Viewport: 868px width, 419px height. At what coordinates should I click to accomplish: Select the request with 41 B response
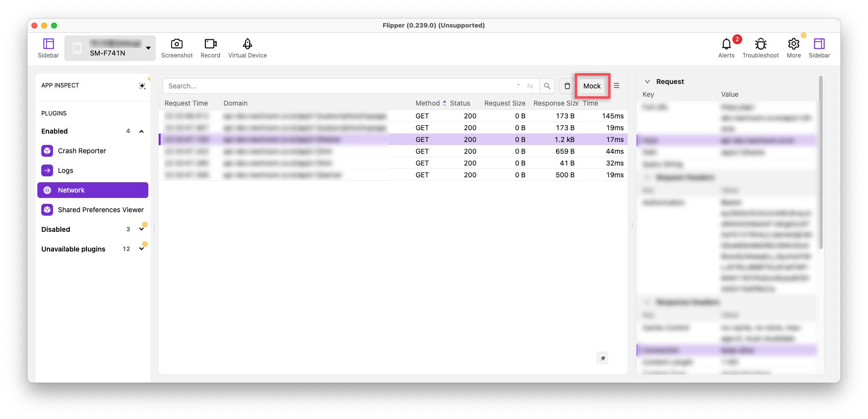(393, 163)
